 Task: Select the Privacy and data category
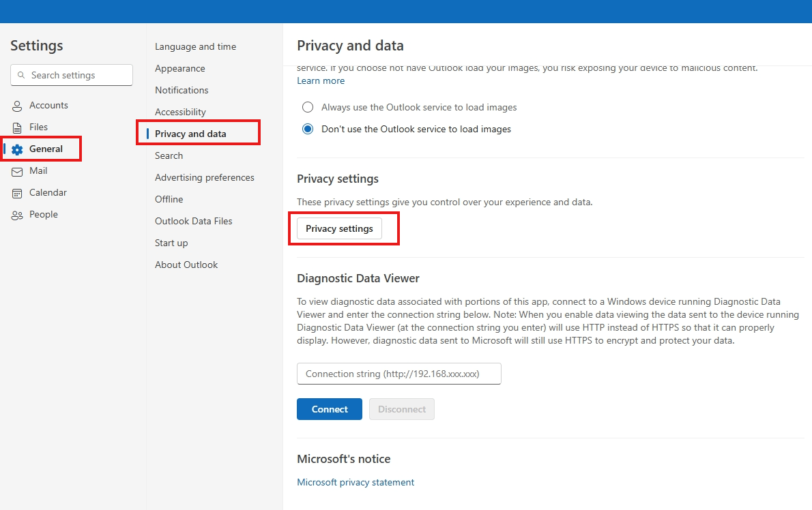tap(190, 134)
